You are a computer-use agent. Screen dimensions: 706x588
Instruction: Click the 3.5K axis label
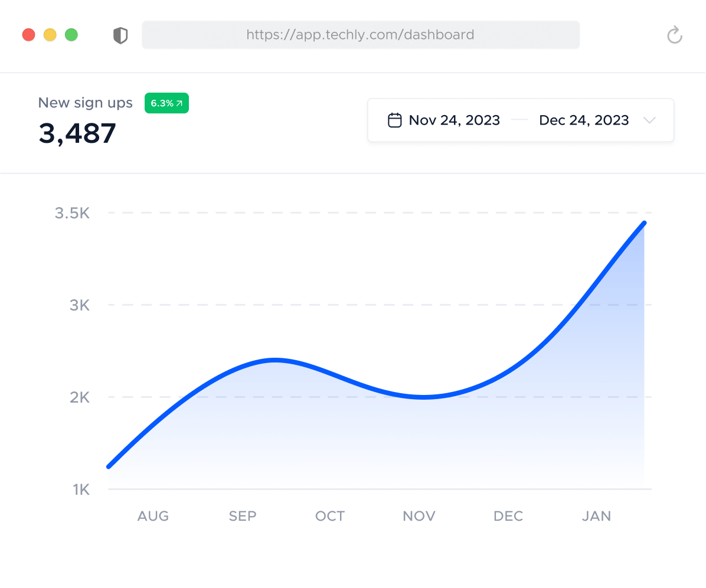71,213
